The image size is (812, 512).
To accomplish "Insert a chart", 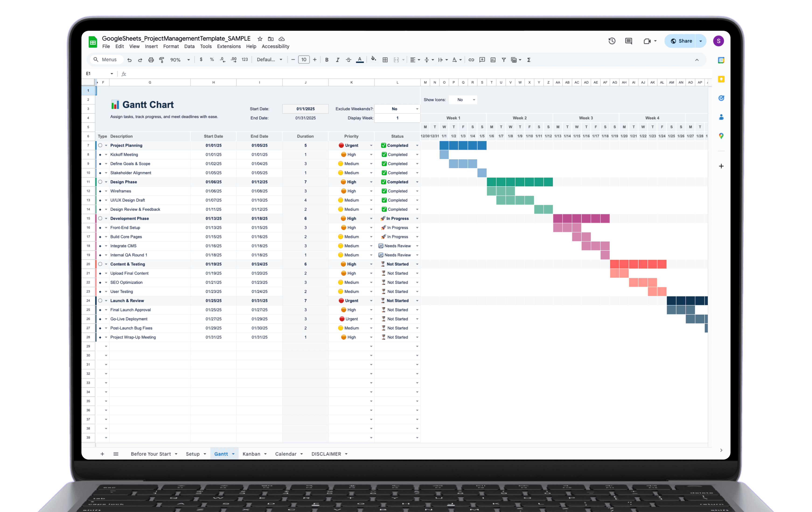I will pyautogui.click(x=493, y=60).
